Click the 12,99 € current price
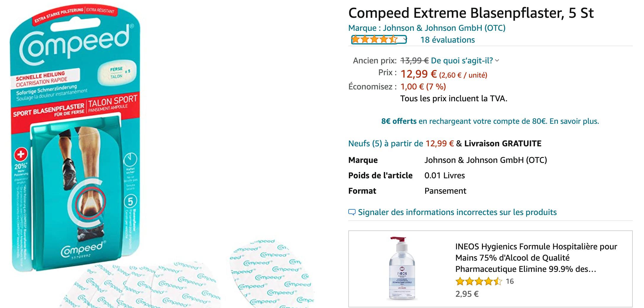Viewport: 644px width, 308px height. (x=418, y=74)
